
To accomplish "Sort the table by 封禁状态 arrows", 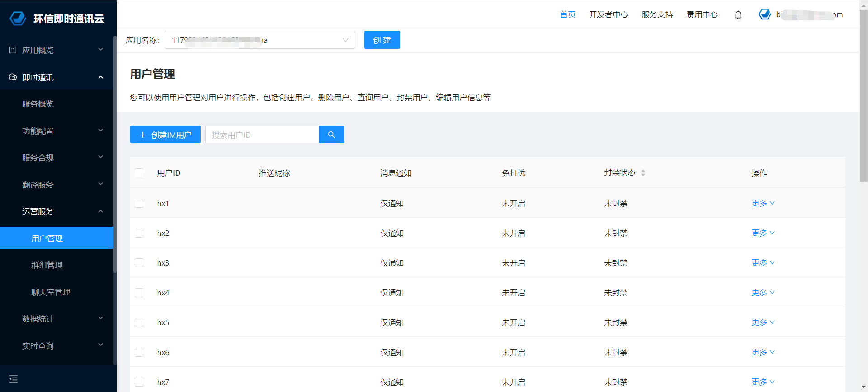I will (643, 173).
